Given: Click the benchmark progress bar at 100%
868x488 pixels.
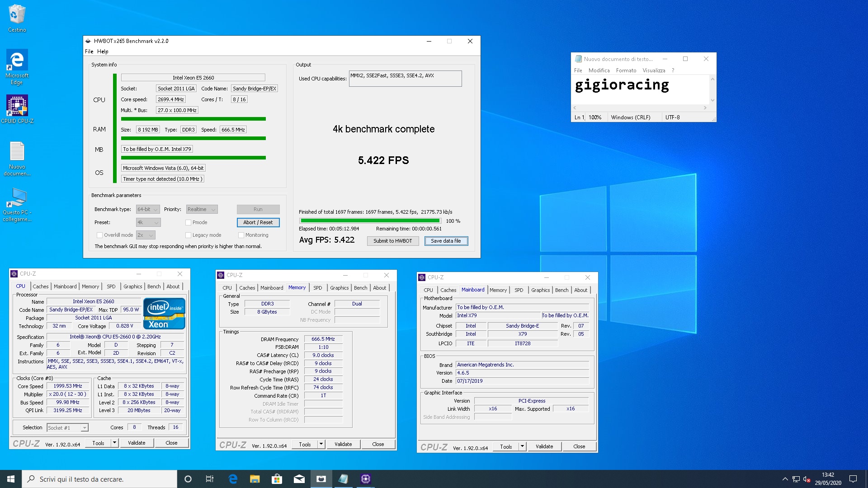Looking at the screenshot, I should point(370,221).
